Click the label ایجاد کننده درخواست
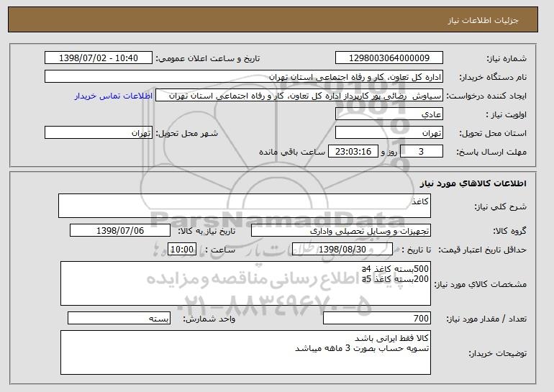The width and height of the screenshot is (554, 392). (486, 96)
